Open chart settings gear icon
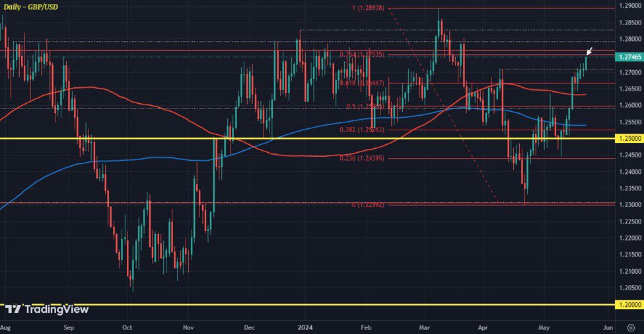Viewport: 644px width, 334px height. pyautogui.click(x=631, y=327)
